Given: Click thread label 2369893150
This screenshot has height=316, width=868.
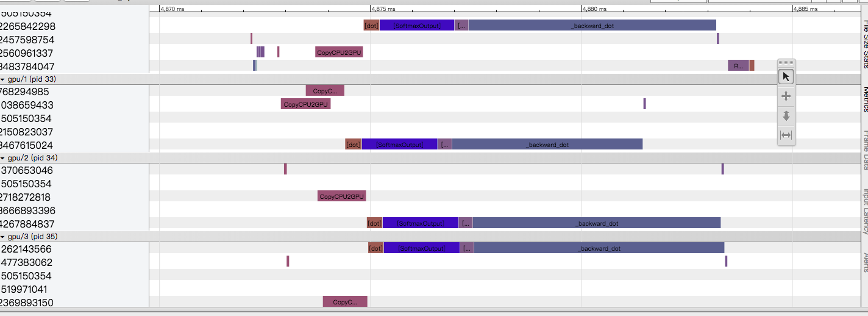Looking at the screenshot, I should (27, 303).
